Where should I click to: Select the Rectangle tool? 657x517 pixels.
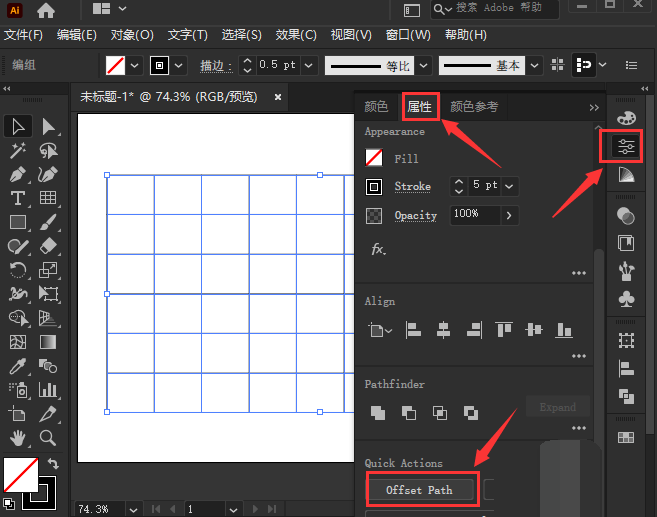[x=18, y=222]
